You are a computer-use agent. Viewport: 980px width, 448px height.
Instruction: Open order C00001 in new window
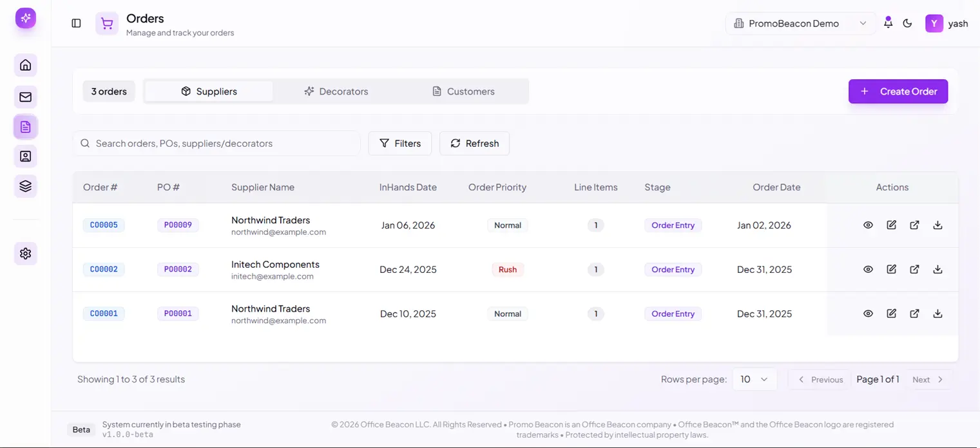coord(914,314)
